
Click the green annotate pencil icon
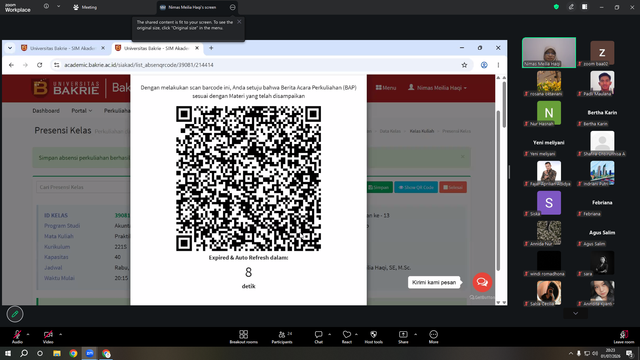(15, 314)
